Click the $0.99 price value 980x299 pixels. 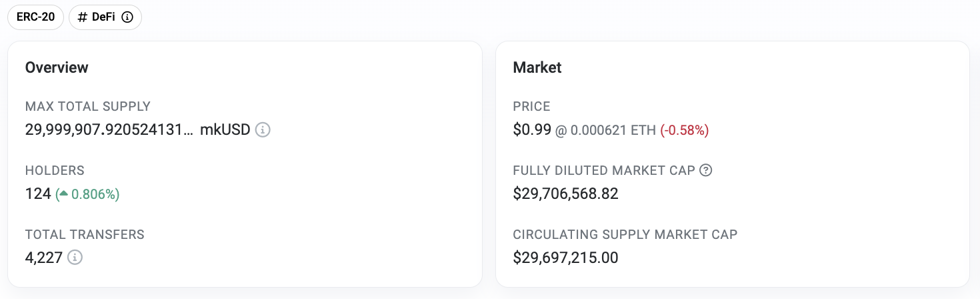[532, 129]
